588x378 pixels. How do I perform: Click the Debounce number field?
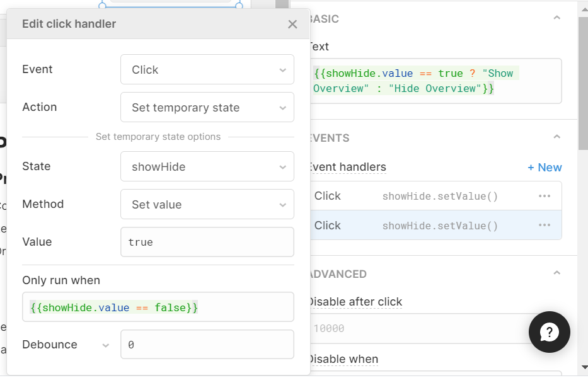tap(207, 345)
